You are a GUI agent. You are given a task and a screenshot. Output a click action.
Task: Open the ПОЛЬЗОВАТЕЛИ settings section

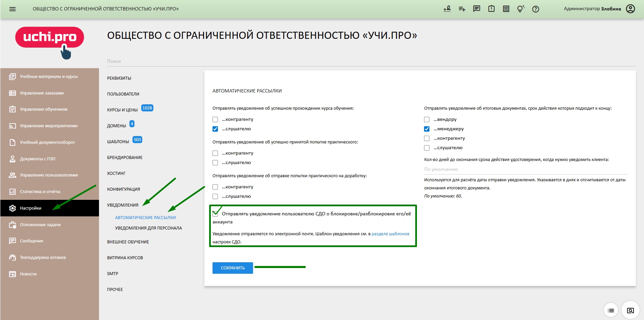coord(123,94)
